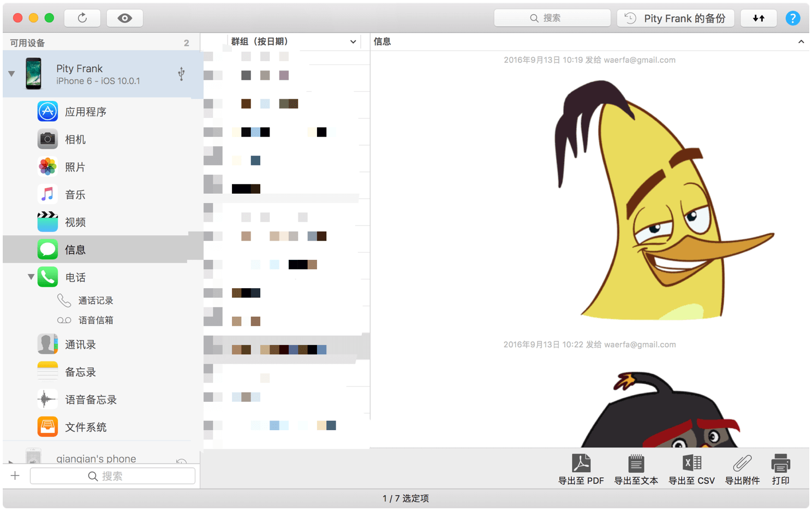Open the help question mark icon
The width and height of the screenshot is (812, 511).
[x=793, y=18]
